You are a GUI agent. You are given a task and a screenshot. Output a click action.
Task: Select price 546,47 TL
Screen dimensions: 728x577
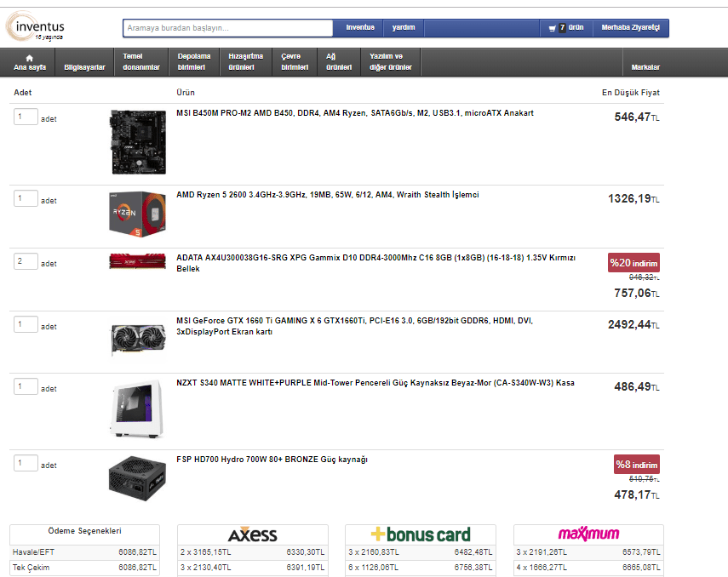coord(637,117)
